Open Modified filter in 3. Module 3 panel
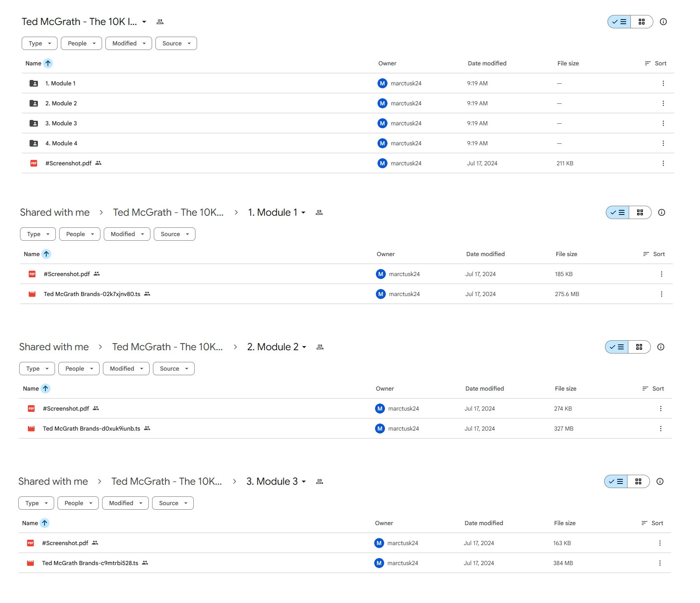The height and width of the screenshot is (603, 700). [125, 503]
